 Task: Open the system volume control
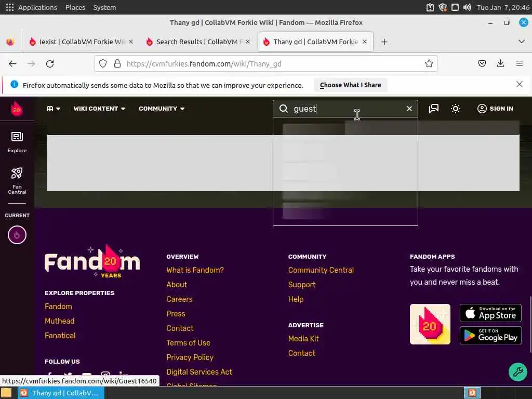[x=467, y=7]
